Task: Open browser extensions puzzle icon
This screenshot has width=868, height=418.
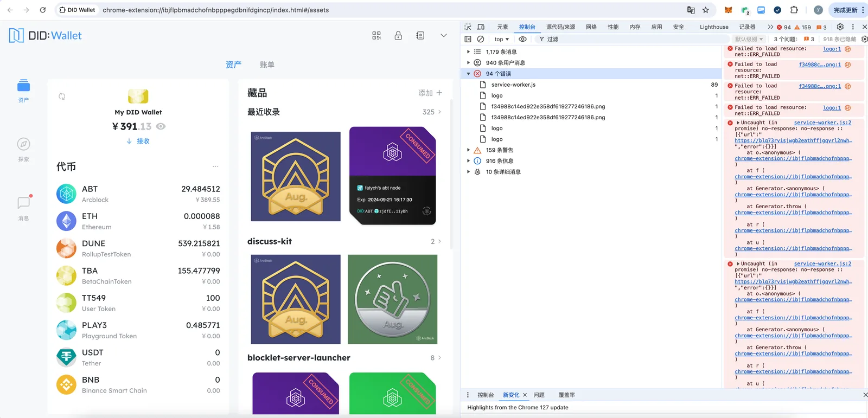Action: pos(794,10)
